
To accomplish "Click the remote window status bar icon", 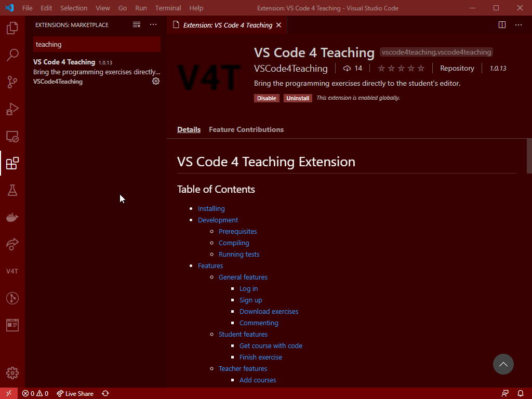I will pyautogui.click(x=9, y=393).
